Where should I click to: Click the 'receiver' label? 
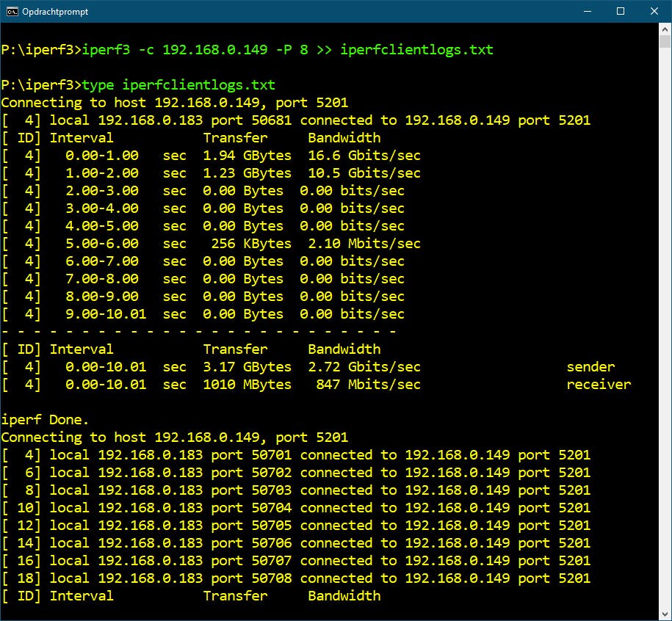599,385
